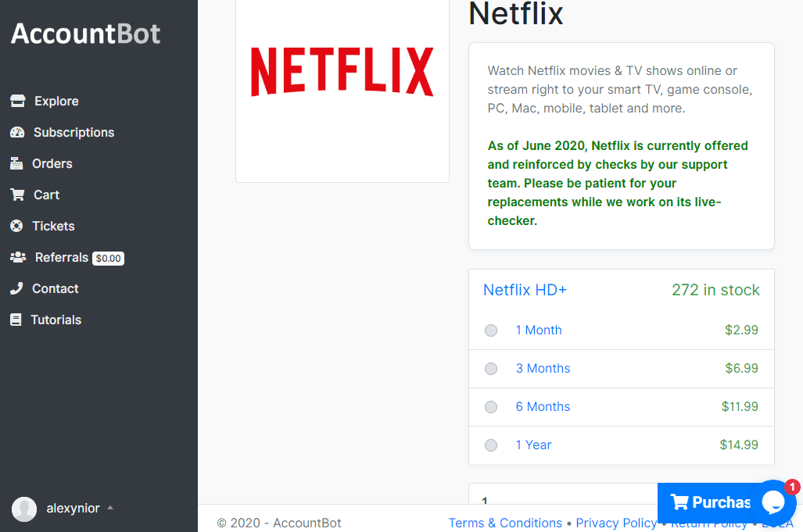Open Terms & Conditions link

pos(505,523)
